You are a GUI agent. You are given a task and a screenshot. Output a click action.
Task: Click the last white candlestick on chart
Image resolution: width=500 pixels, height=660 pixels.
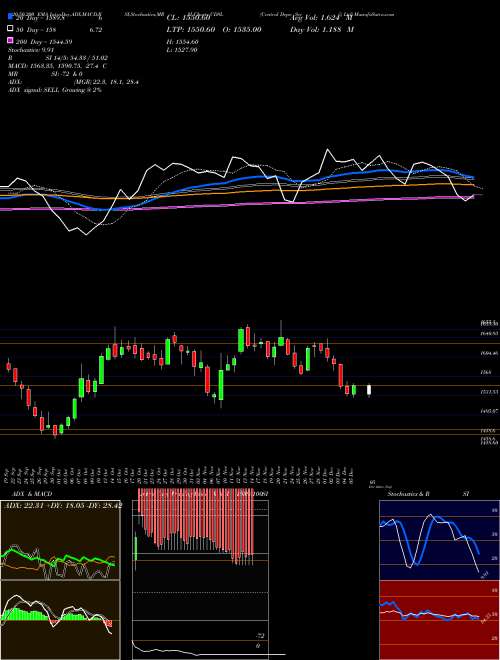[369, 391]
